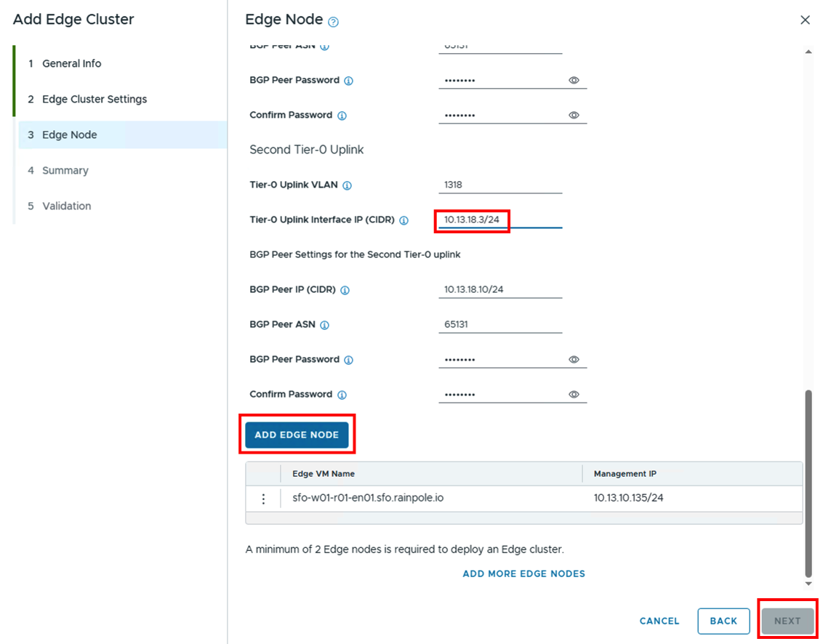Open the help icon beside Edge Node heading
823x644 pixels.
pyautogui.click(x=333, y=20)
